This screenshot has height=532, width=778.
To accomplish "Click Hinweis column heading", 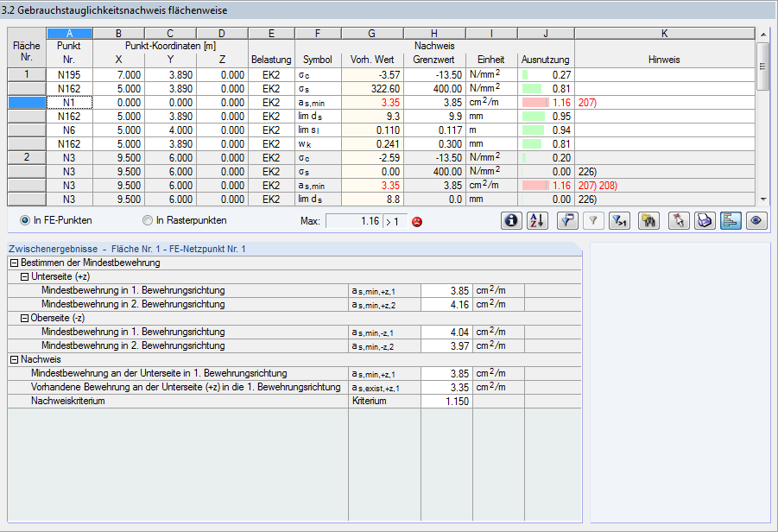I will pyautogui.click(x=664, y=60).
